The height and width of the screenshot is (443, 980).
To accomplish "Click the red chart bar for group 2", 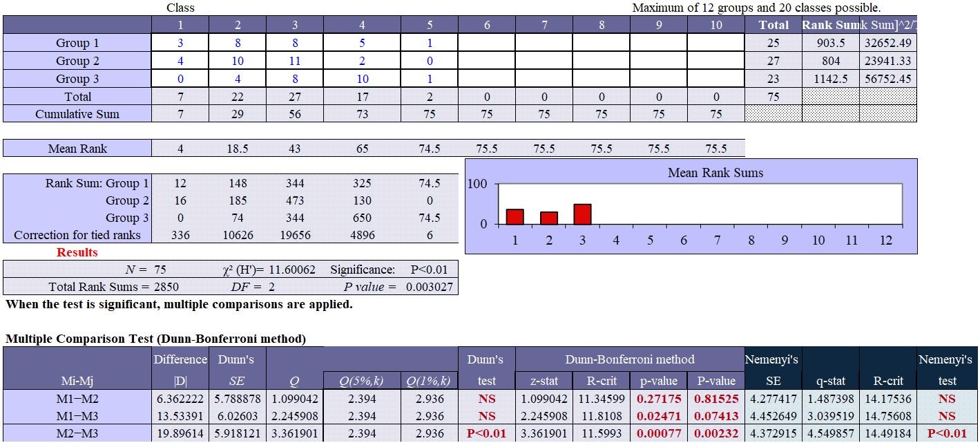I will 549,218.
